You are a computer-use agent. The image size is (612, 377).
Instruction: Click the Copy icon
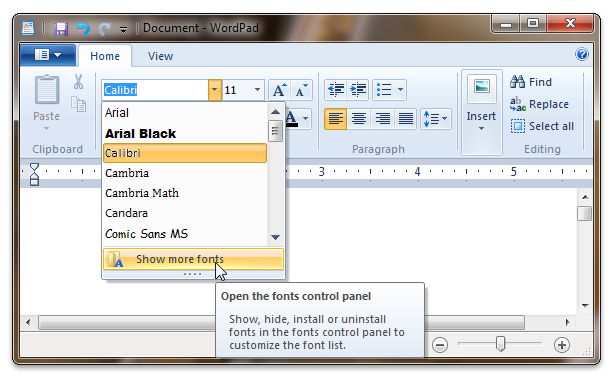(x=78, y=104)
